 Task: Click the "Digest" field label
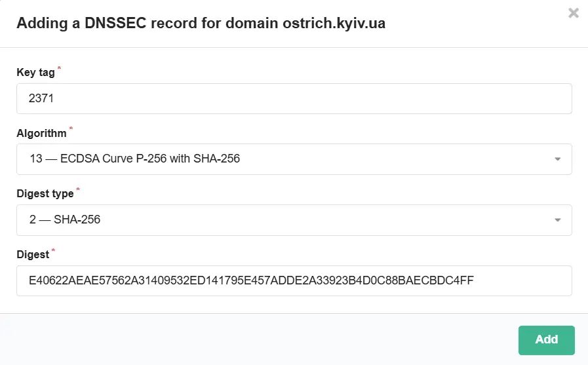coord(33,254)
